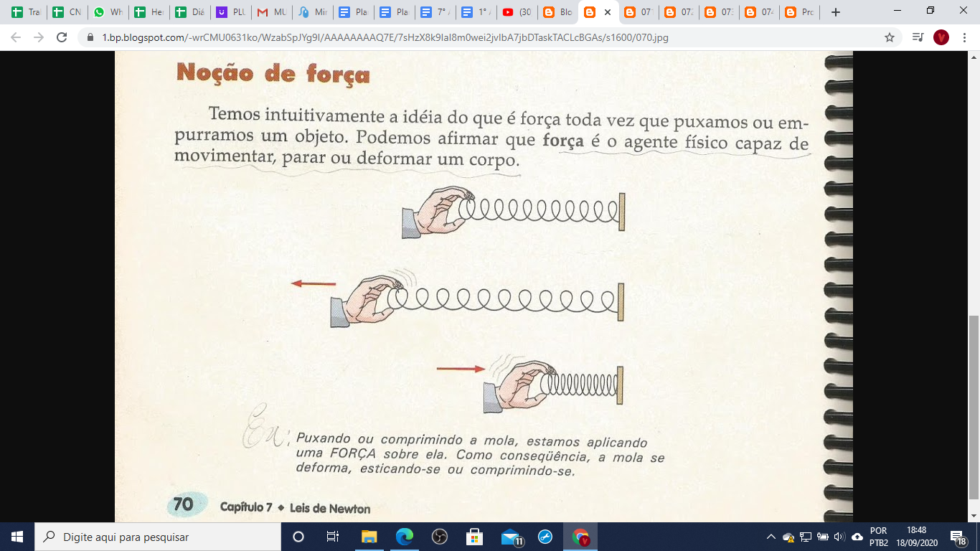Switch to the YouTube tab

pos(517,12)
